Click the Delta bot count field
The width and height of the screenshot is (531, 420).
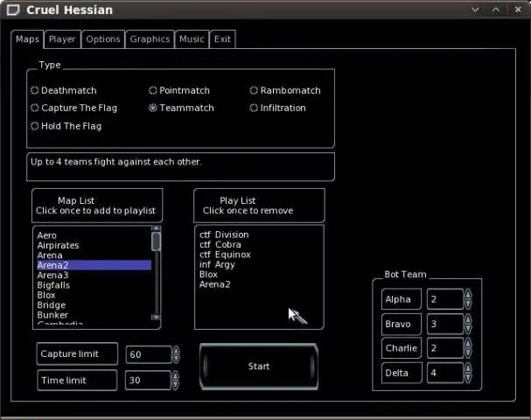(445, 373)
